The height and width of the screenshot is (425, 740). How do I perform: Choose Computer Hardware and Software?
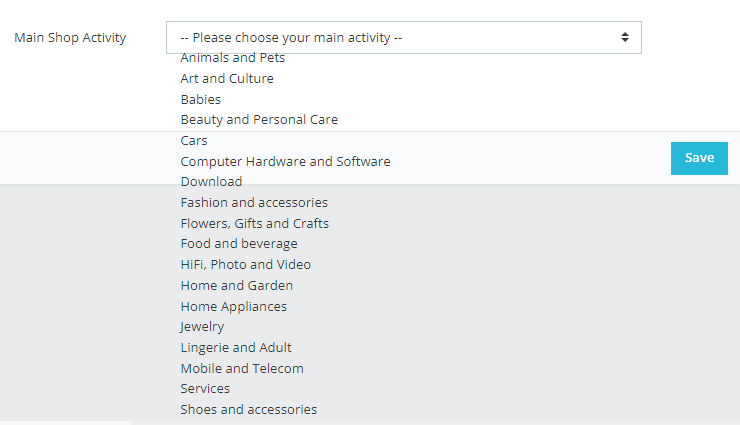click(x=285, y=161)
